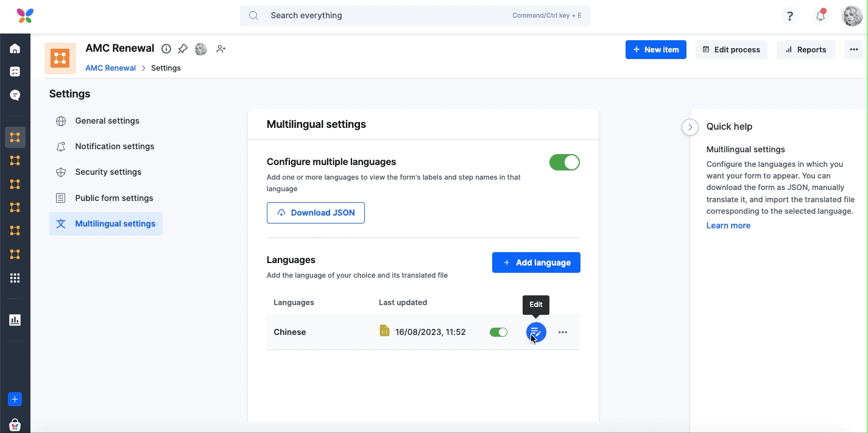Disable Configure multiple languages toggle

tap(564, 163)
